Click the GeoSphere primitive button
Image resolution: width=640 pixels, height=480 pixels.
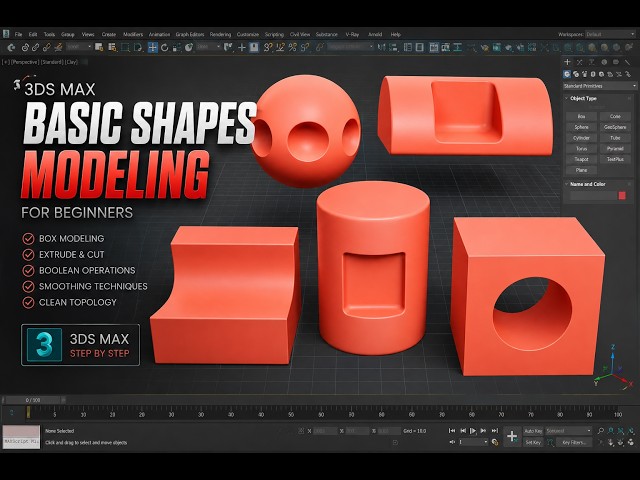pos(615,127)
